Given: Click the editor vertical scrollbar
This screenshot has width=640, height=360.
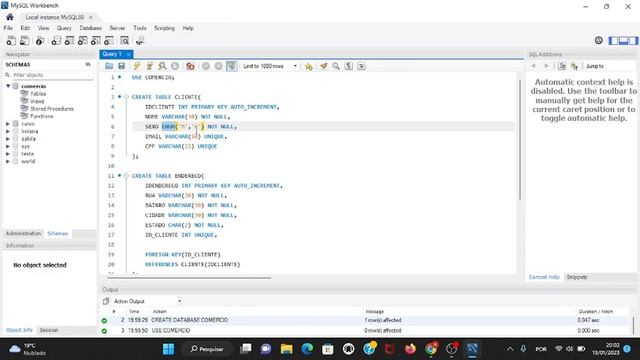Looking at the screenshot, I should point(520,139).
